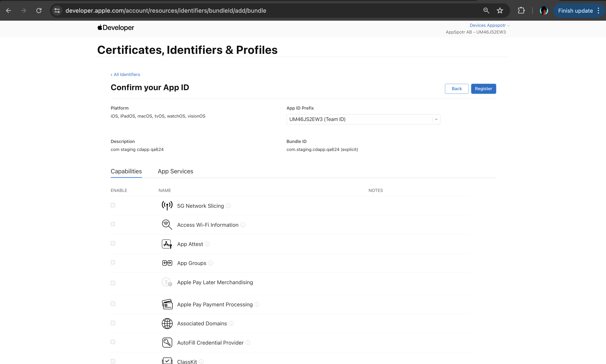Click the Back button

457,88
